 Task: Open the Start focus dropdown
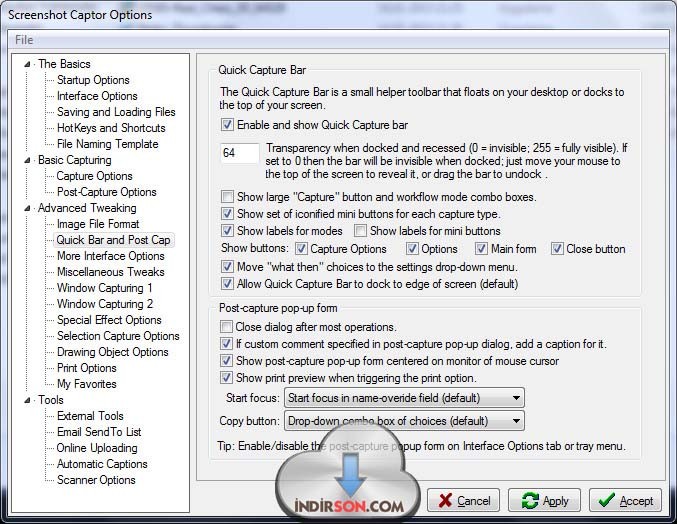(x=404, y=398)
